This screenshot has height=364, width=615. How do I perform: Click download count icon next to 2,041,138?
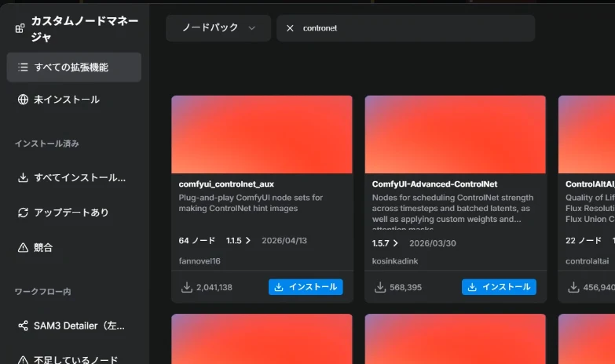187,287
